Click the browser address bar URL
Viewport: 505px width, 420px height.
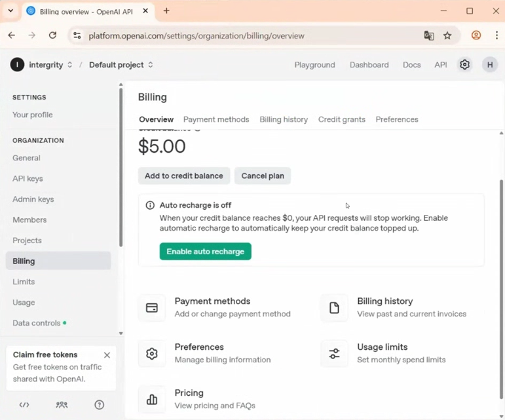pos(196,36)
